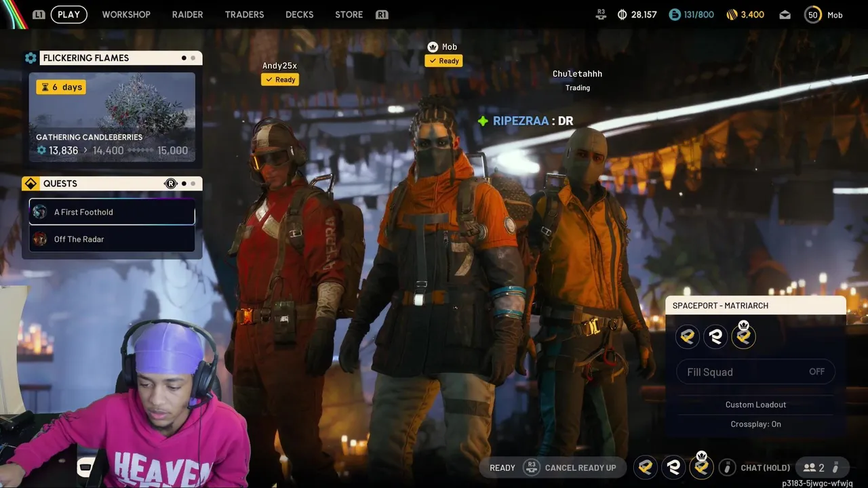Click the crowned squad emblem in Spaceport panel
868x488 pixels.
click(743, 336)
